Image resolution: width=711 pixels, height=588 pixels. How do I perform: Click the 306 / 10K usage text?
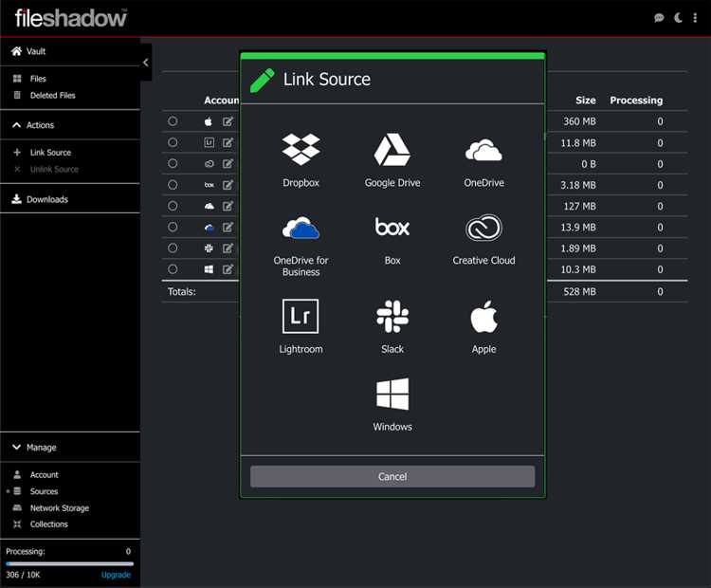coord(23,575)
